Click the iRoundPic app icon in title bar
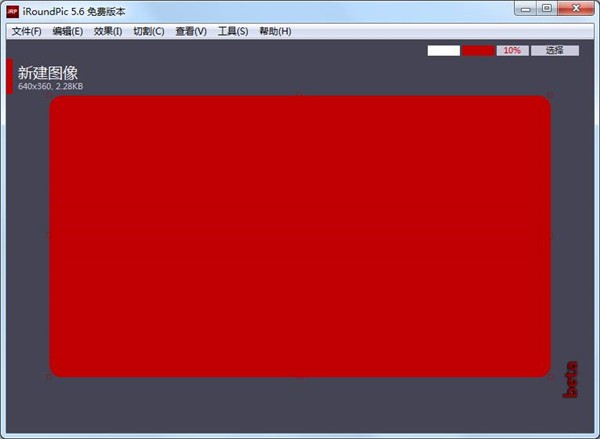 13,11
